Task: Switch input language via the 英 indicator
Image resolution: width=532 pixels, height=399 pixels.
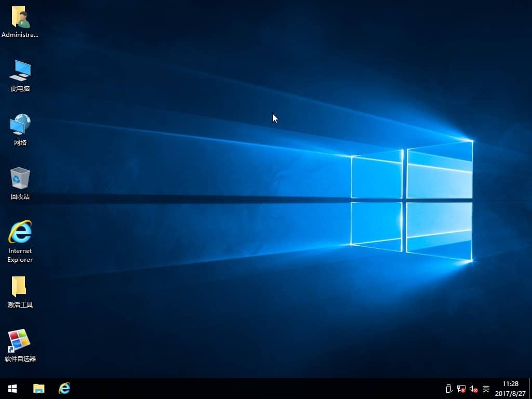Action: click(486, 389)
